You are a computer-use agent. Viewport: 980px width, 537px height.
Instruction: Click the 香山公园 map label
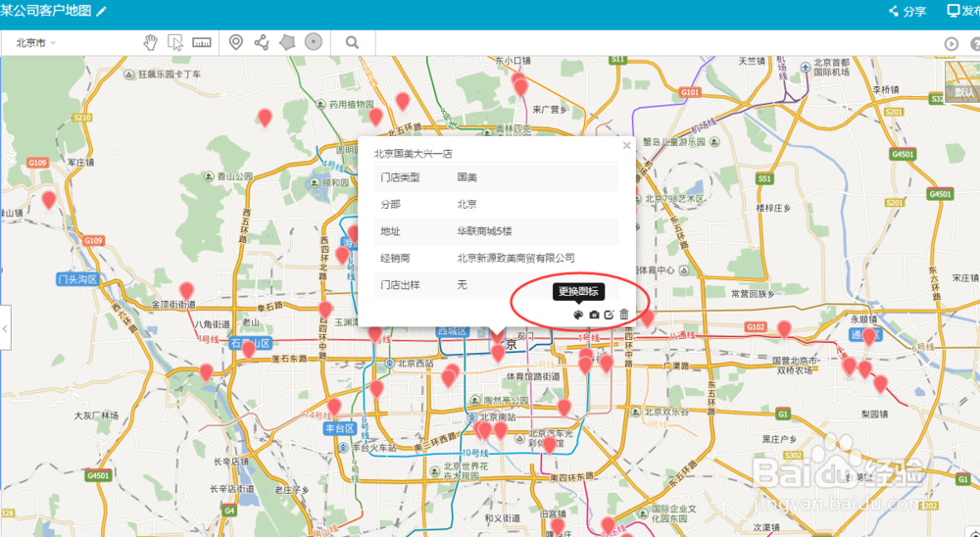235,177
